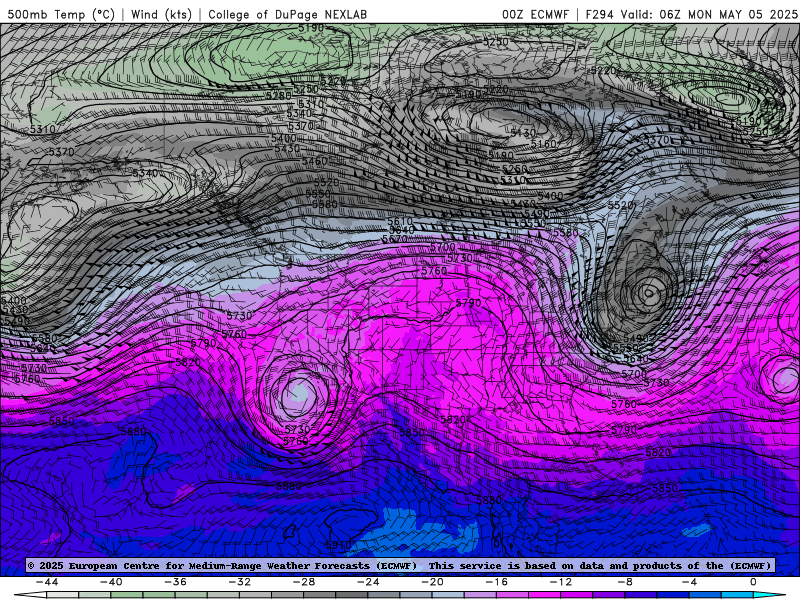Click the -36 temperature scale label

176,582
